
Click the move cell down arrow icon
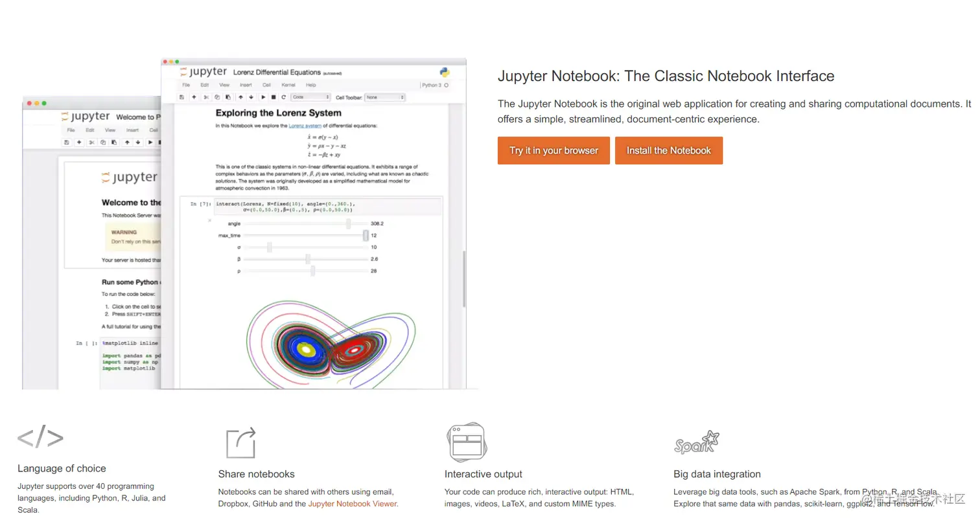point(251,97)
